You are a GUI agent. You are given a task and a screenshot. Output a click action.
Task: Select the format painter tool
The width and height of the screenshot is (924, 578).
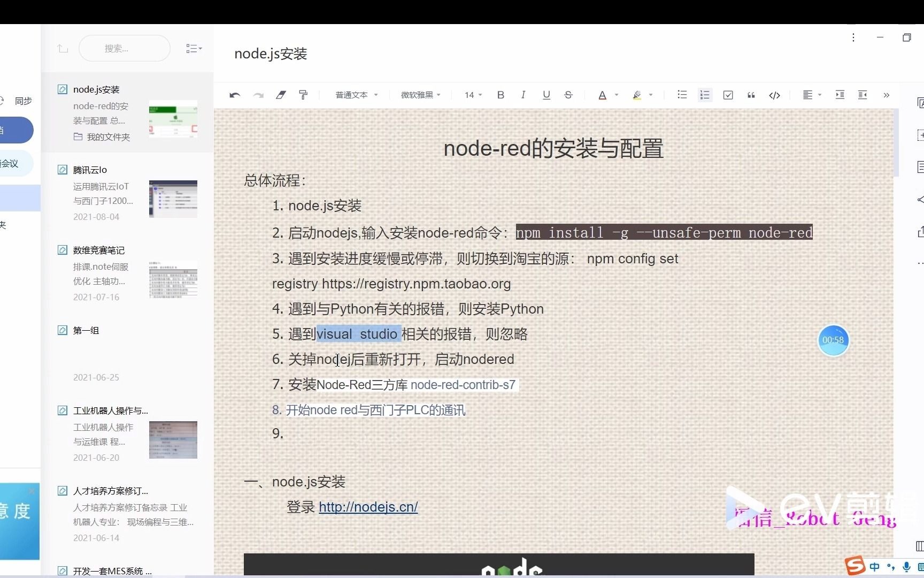pyautogui.click(x=303, y=95)
